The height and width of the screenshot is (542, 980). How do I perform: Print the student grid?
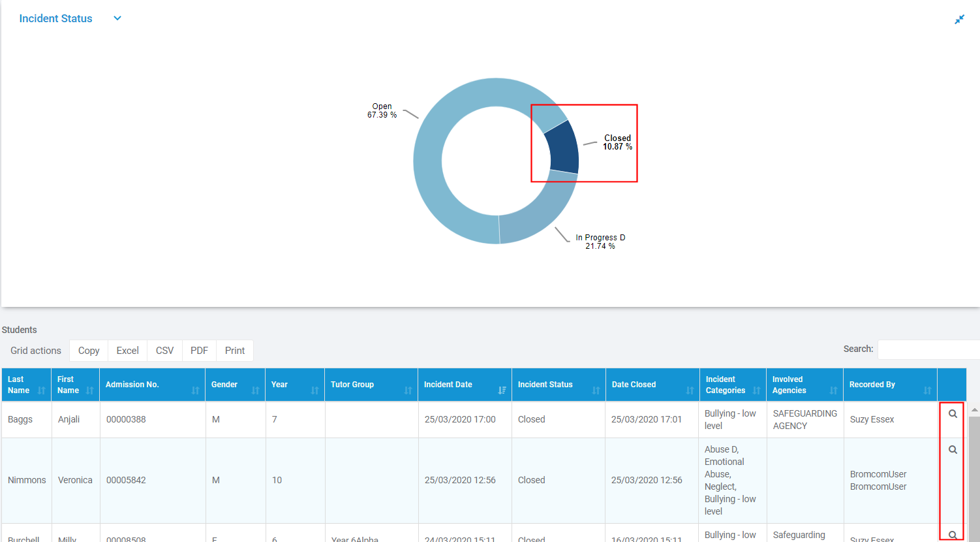(x=234, y=350)
